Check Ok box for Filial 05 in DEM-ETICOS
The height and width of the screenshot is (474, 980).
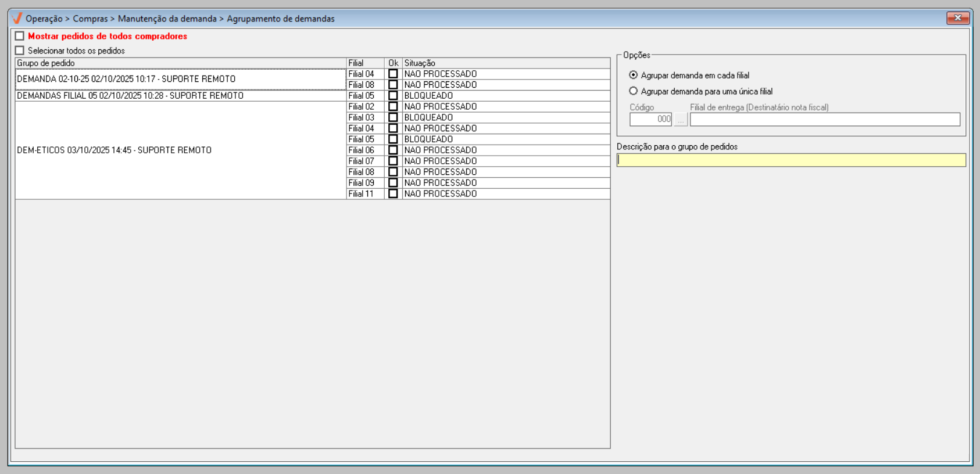click(x=393, y=139)
